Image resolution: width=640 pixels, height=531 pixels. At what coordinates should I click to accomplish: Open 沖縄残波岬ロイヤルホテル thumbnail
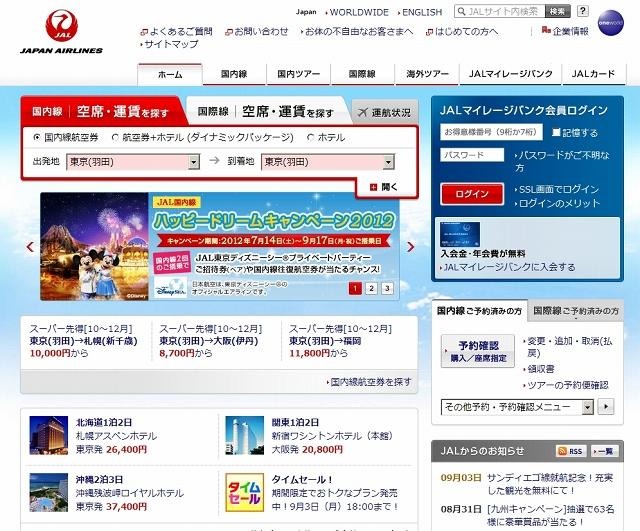[49, 492]
